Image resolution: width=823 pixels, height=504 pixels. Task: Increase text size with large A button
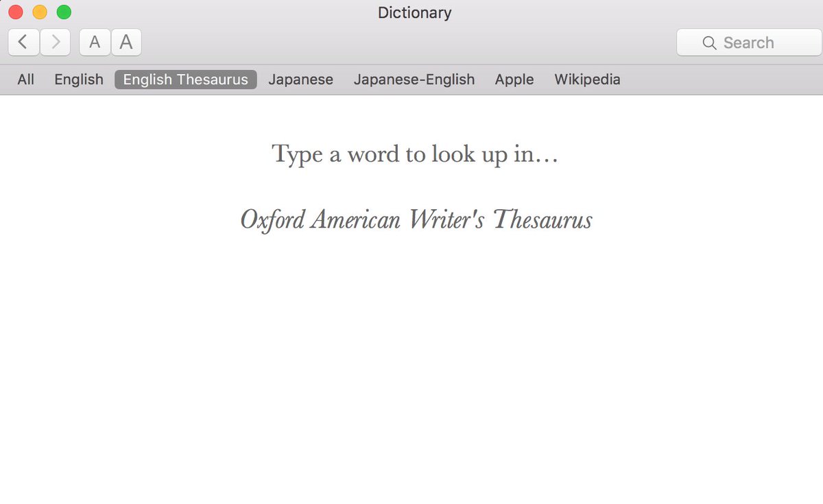(126, 43)
